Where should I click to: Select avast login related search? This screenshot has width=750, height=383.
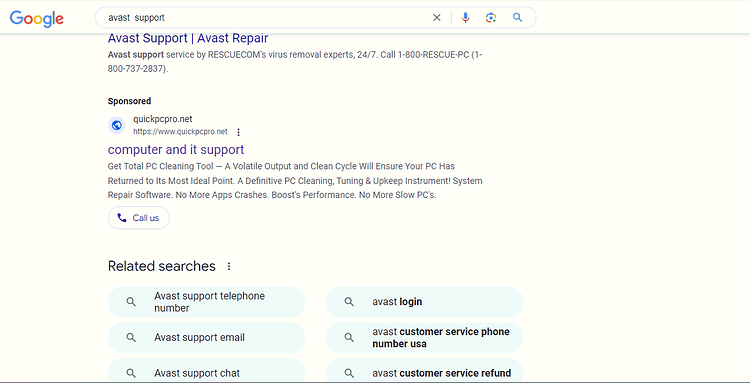coord(425,302)
